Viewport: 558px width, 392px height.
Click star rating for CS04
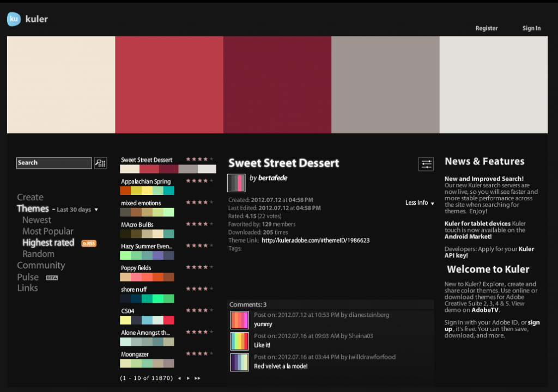coord(199,310)
